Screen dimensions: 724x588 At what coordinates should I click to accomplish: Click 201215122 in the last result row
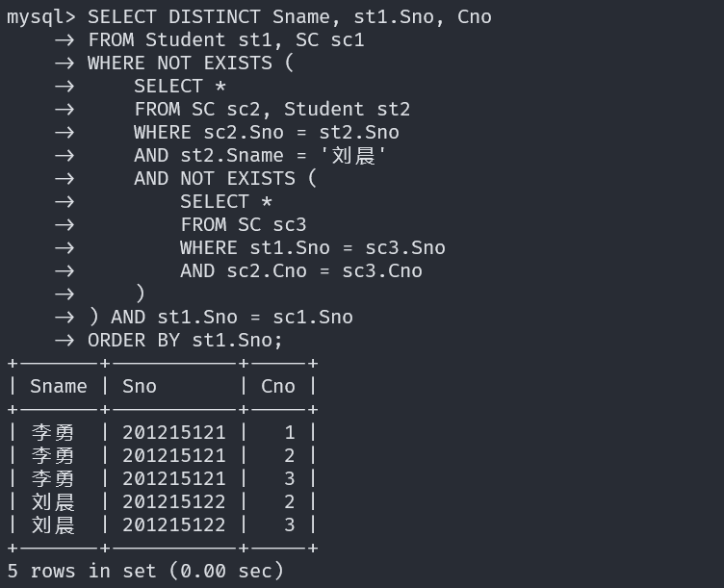click(174, 524)
